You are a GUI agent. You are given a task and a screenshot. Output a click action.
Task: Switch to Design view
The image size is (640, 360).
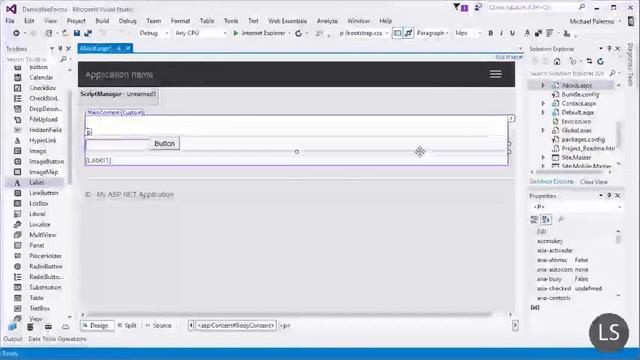pyautogui.click(x=97, y=325)
